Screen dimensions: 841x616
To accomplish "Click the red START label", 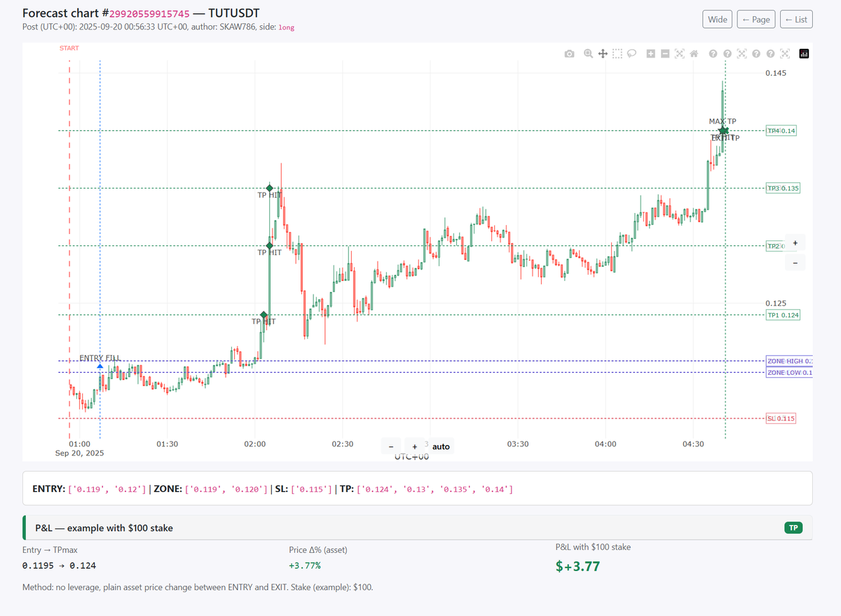I will (x=69, y=48).
